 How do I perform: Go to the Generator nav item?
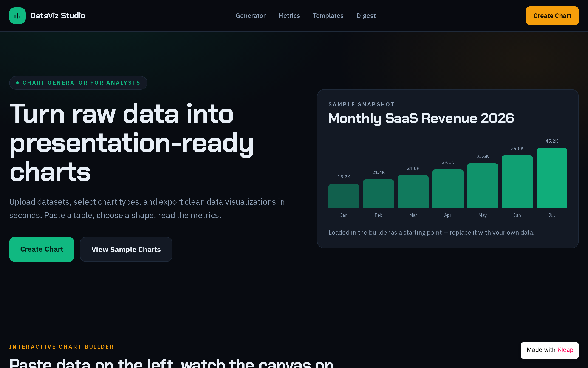coord(251,16)
